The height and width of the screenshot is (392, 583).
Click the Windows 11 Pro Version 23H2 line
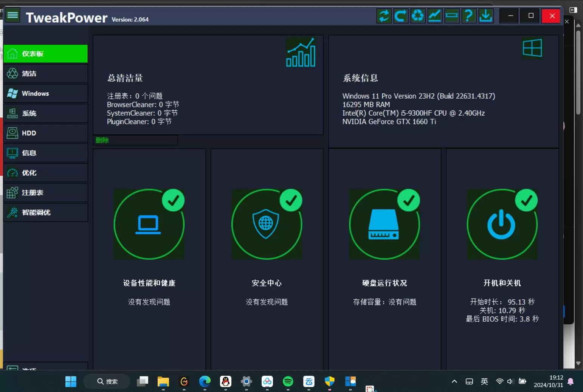[419, 96]
